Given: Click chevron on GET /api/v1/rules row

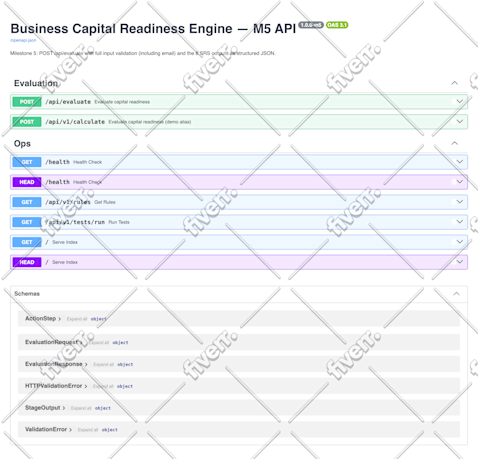Looking at the screenshot, I should pos(460,202).
